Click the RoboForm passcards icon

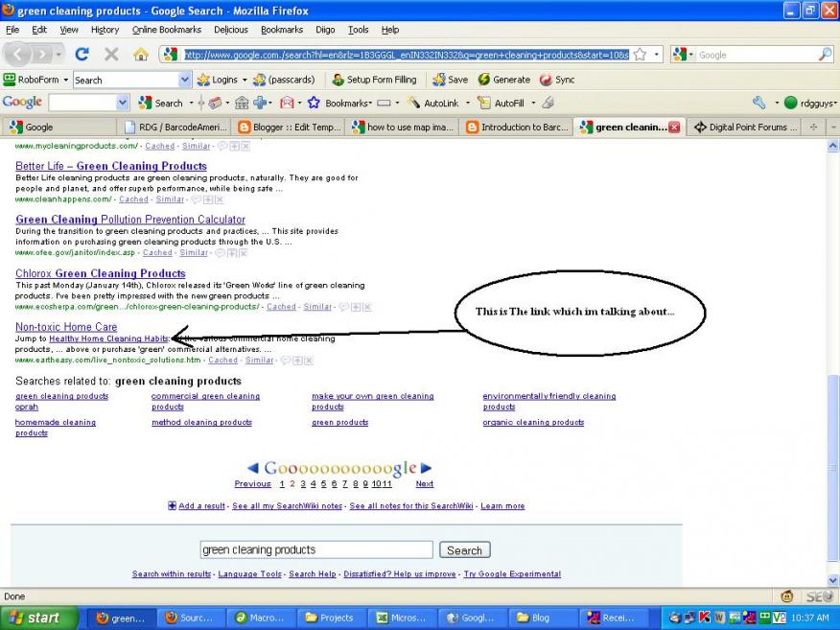(x=259, y=80)
